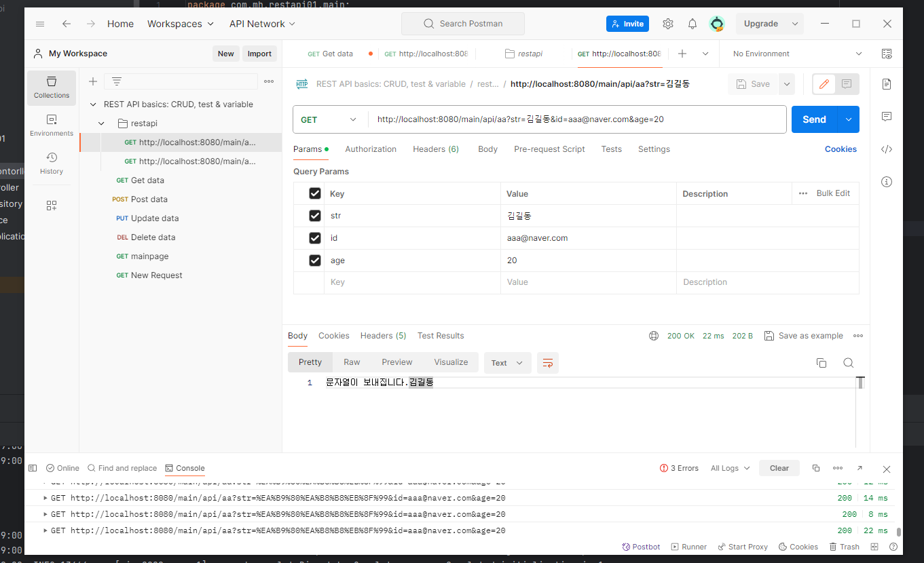Search within the response body
The width and height of the screenshot is (924, 563).
click(849, 363)
